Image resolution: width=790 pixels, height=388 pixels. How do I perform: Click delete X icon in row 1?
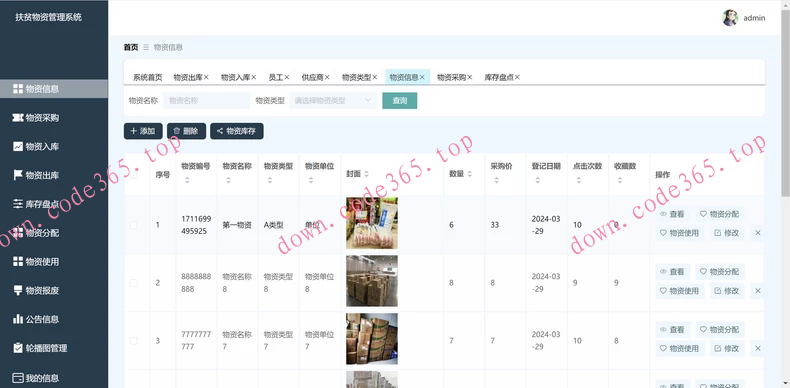[x=757, y=233]
